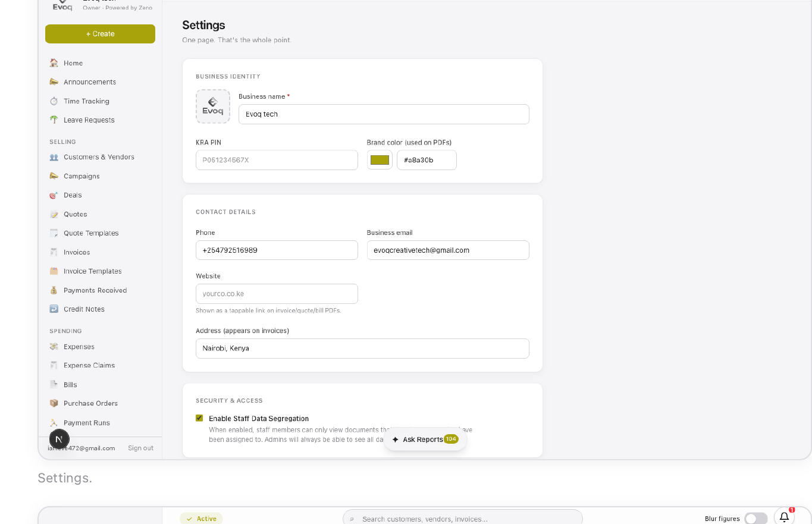Click the Brand color swatch picker
Image resolution: width=812 pixels, height=524 pixels.
tap(380, 160)
